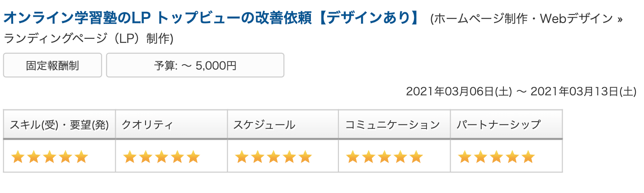644x193 pixels.
Task: Click the ホームページ制作・Webデザイン category link
Action: coord(524,19)
